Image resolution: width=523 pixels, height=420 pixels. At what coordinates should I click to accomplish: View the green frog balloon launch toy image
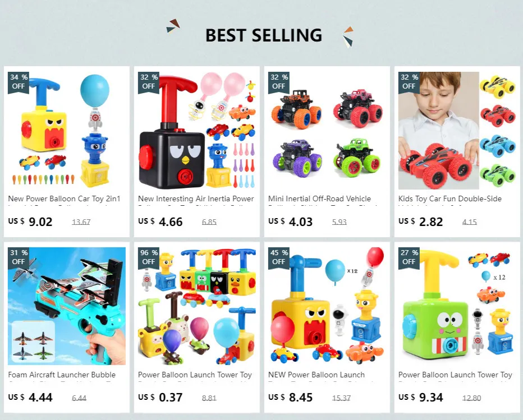coord(457,306)
